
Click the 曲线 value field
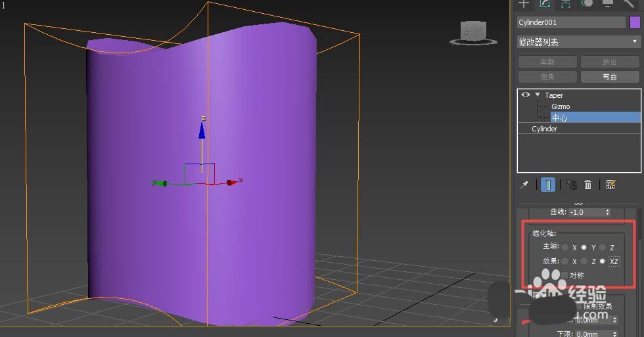coord(586,212)
